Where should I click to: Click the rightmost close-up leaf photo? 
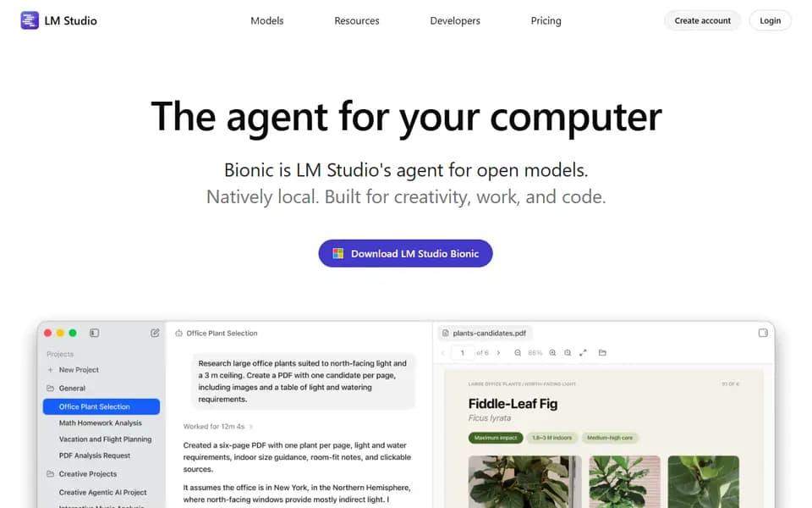tap(703, 482)
